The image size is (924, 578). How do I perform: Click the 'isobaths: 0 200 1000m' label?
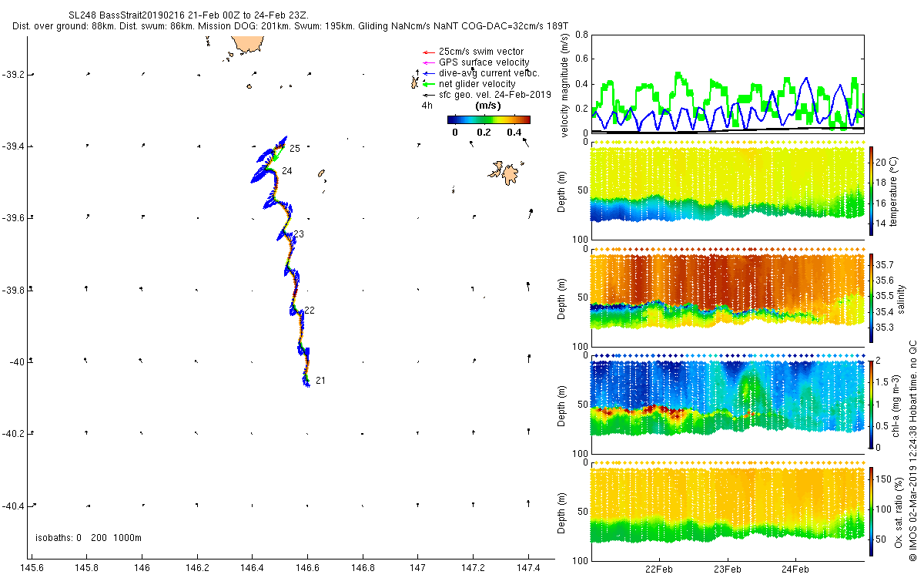[x=89, y=538]
